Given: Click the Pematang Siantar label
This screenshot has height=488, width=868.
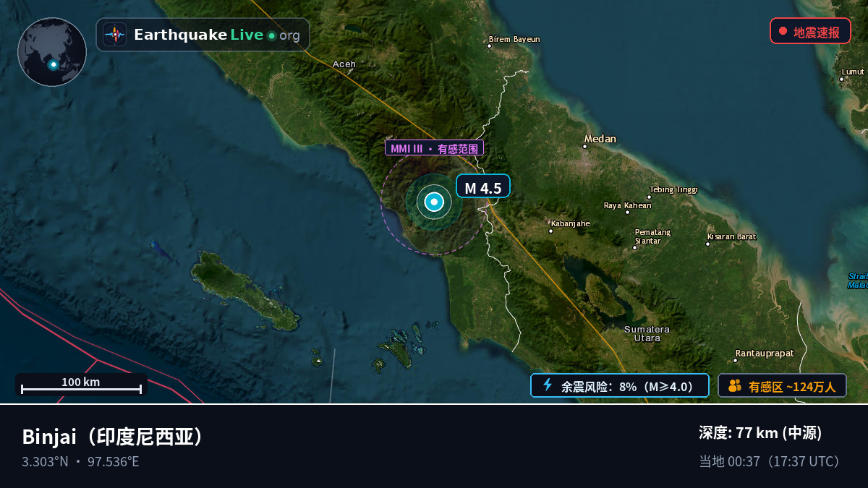Looking at the screenshot, I should (x=652, y=236).
